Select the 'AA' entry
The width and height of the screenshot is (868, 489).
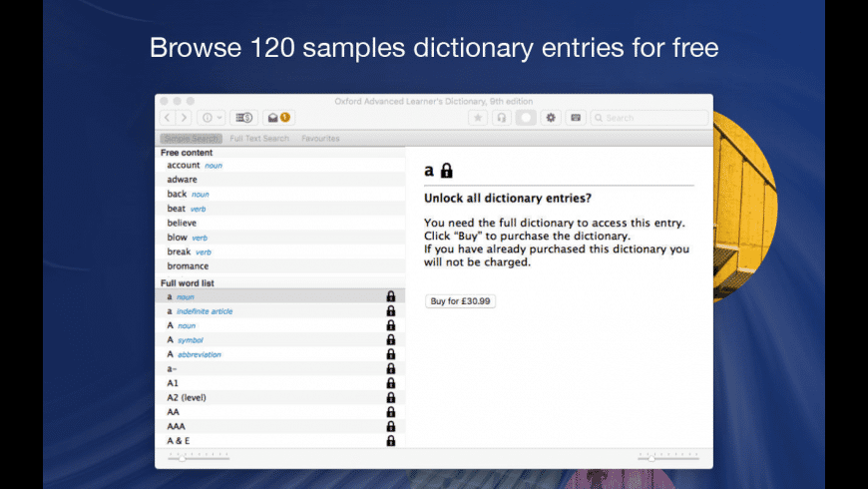click(x=280, y=412)
